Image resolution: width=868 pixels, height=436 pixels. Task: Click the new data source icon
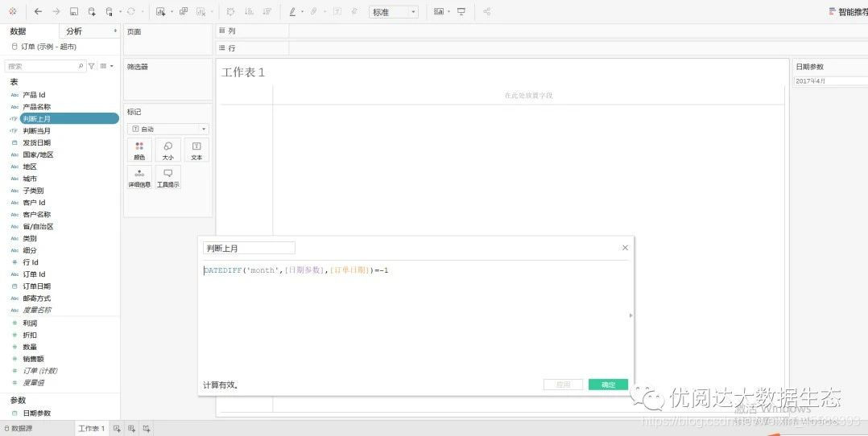coord(92,11)
